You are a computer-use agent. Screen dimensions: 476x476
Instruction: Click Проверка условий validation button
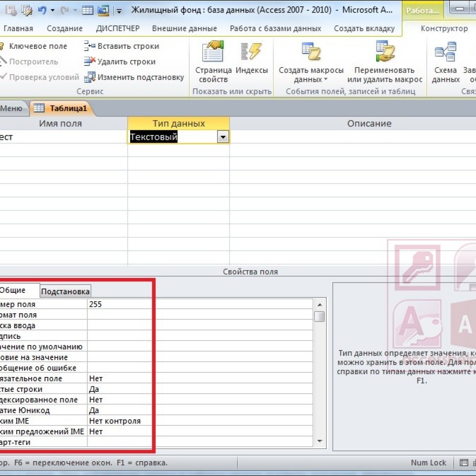click(40, 77)
